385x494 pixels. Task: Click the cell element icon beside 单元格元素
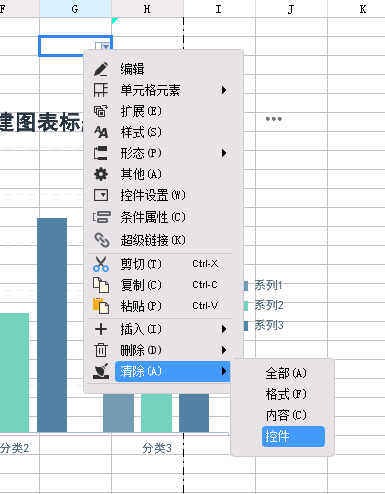click(101, 90)
